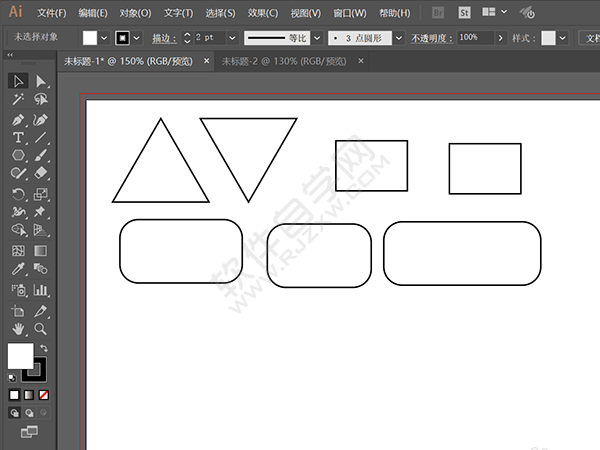600x450 pixels.
Task: Select the Zoom magnifier tool
Action: coord(41,328)
